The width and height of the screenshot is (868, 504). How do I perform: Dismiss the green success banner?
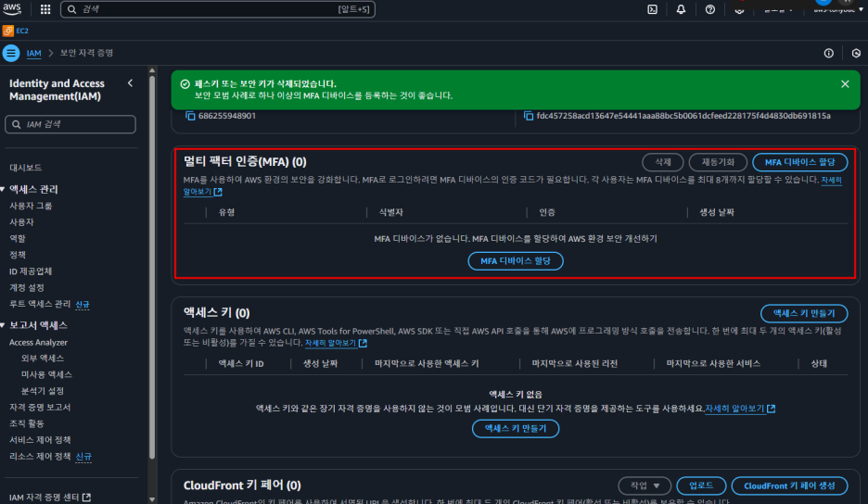845,84
